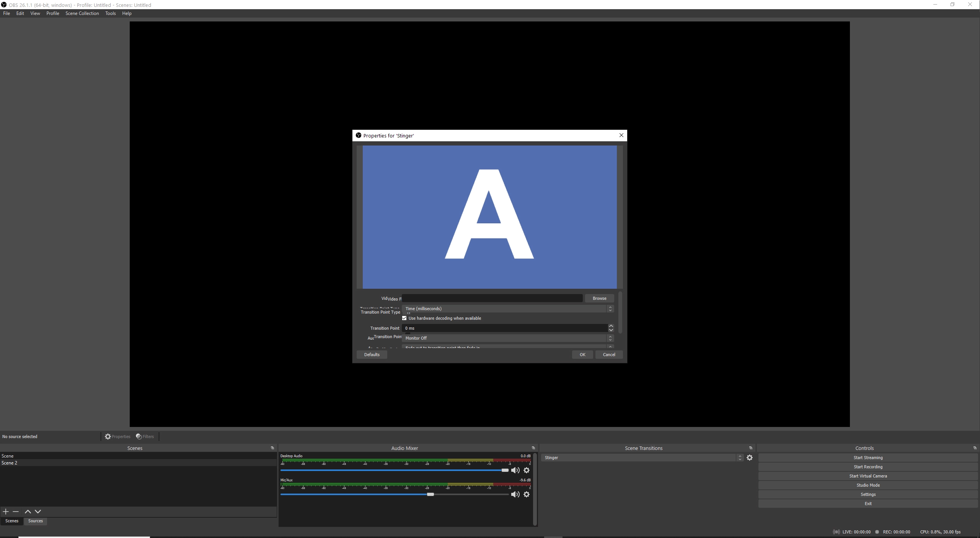
Task: Click the Mic/Aux volume slider handle
Action: tap(430, 494)
